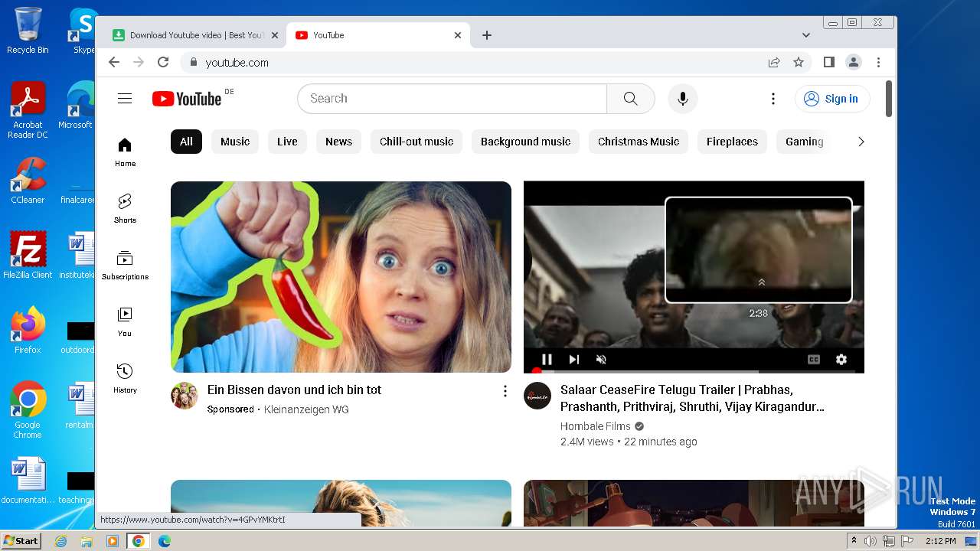
Task: Open Chrome profile icon
Action: click(x=854, y=62)
